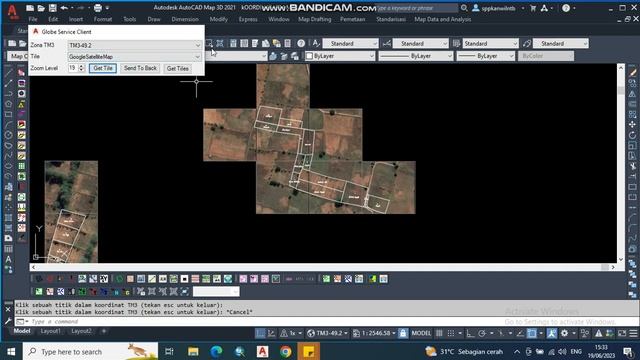This screenshot has height=360, width=640.
Task: Toggle grid display in status bar
Action: pos(439,333)
